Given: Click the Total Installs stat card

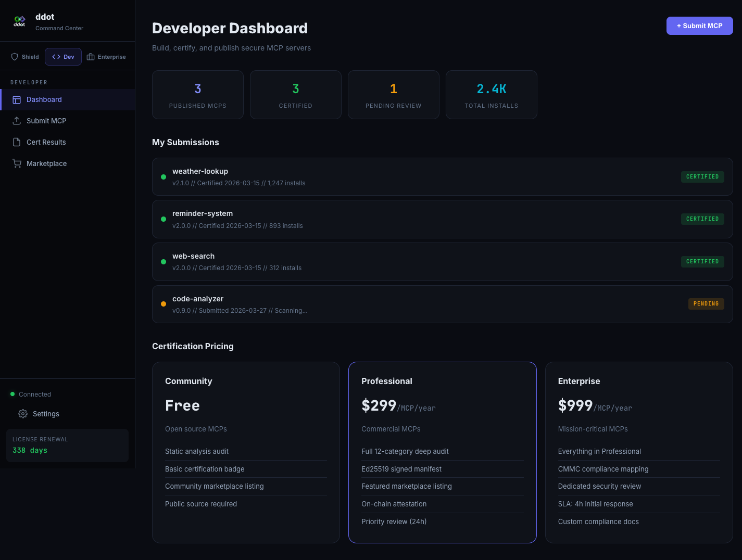Looking at the screenshot, I should point(491,94).
